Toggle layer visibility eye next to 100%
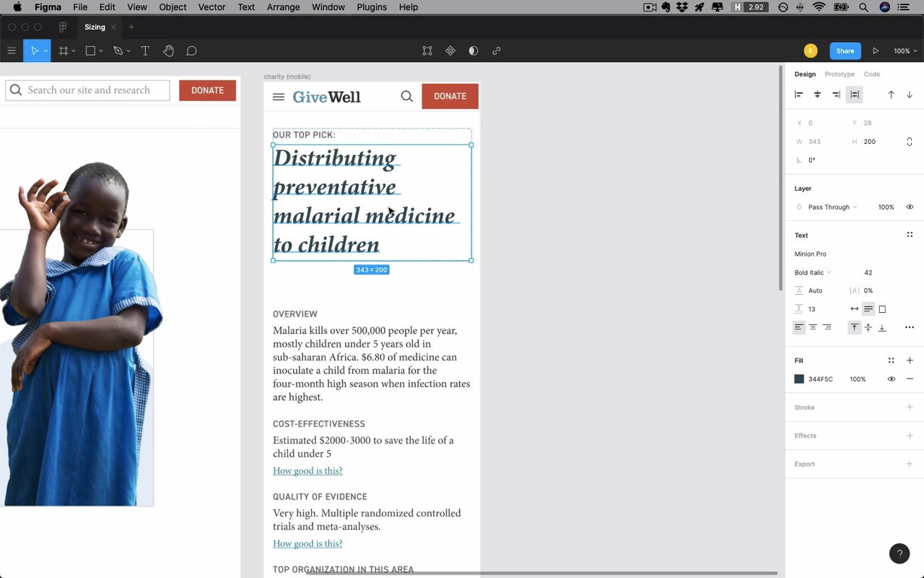This screenshot has width=924, height=578. [910, 207]
